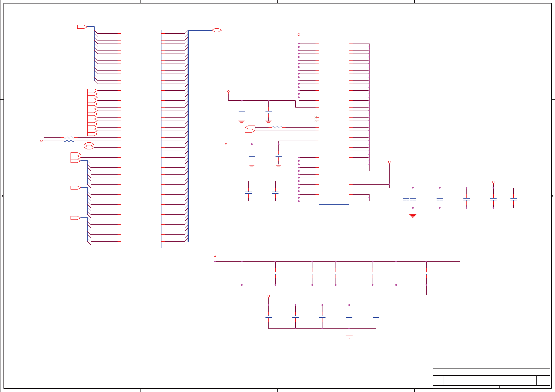Screen dimensions: 555x392
Task: Click ground symbol below right IC's long pin column
Action: (x=369, y=172)
